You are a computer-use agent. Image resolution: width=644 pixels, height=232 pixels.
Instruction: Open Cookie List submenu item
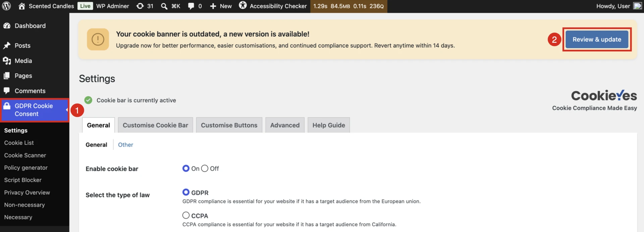[19, 143]
